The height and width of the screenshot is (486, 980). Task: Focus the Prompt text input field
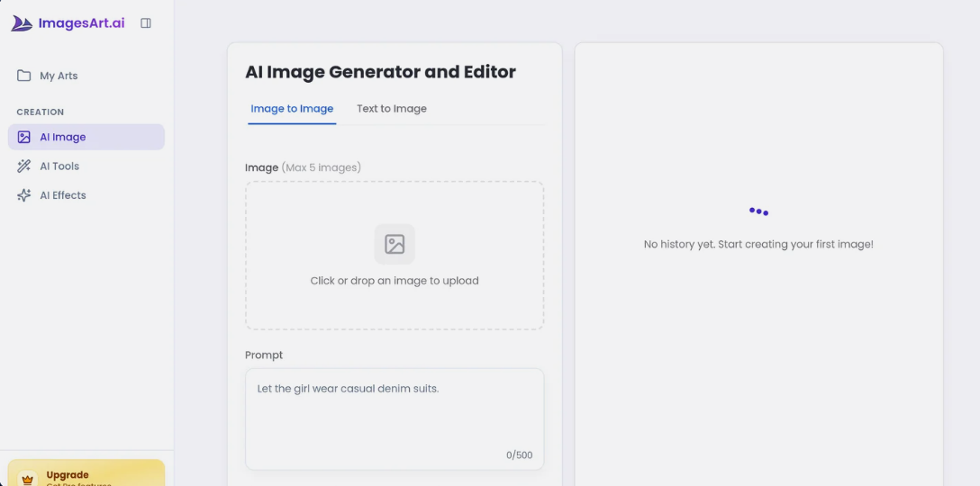coord(395,418)
